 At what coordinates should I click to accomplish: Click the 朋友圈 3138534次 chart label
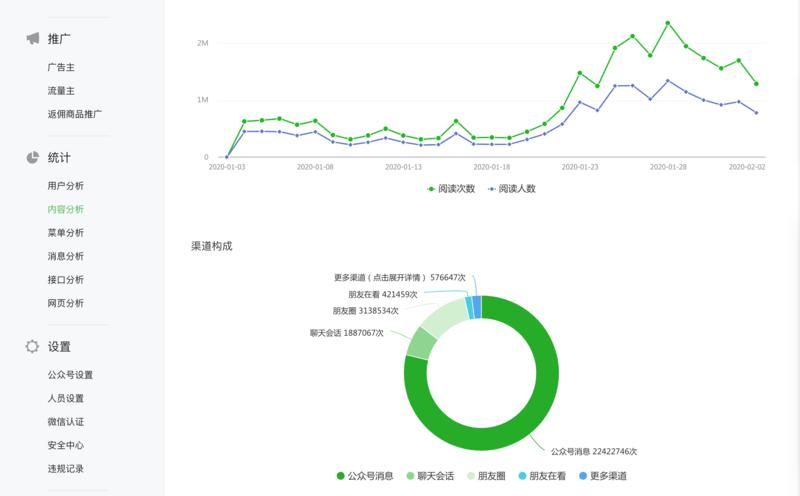pos(365,311)
